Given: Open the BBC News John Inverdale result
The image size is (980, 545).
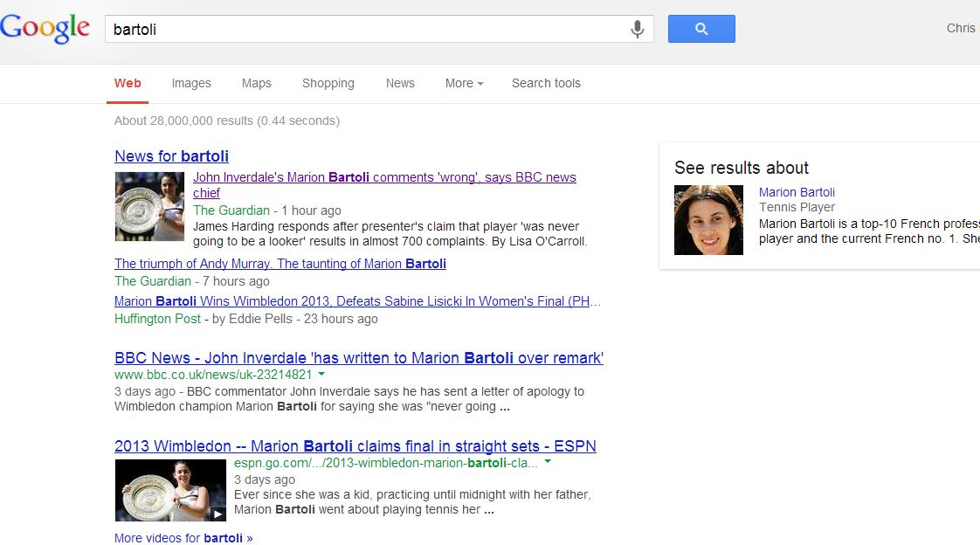Looking at the screenshot, I should coord(359,358).
